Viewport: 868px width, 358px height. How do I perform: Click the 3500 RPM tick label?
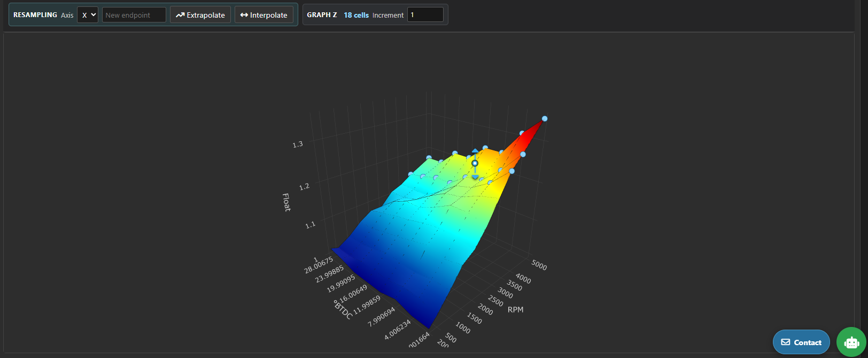point(514,286)
